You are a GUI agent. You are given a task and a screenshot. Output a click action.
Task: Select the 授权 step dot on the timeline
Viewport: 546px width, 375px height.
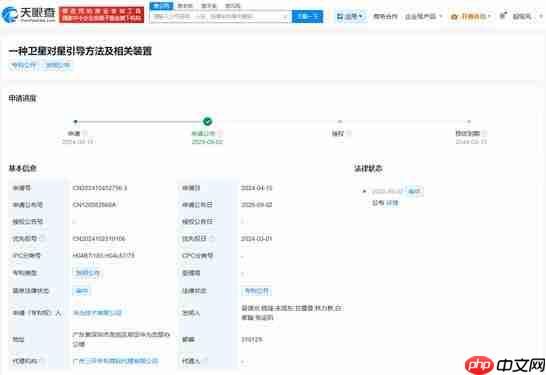(x=340, y=122)
